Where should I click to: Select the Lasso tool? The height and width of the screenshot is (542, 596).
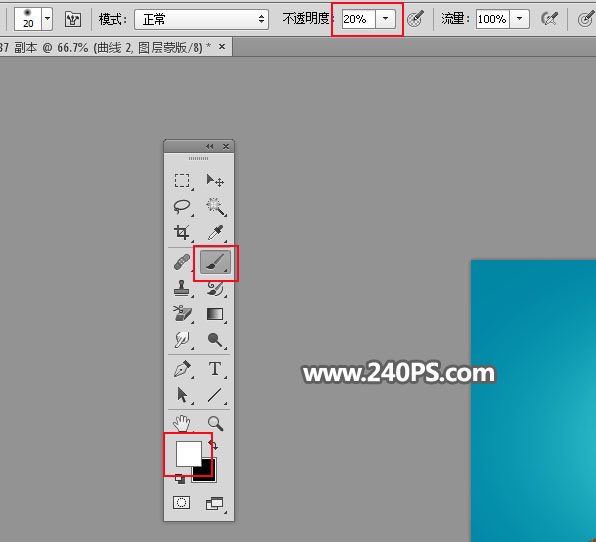182,207
